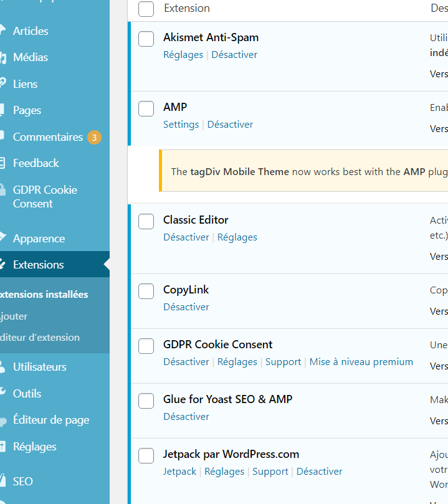Image resolution: width=448 pixels, height=504 pixels.
Task: Check Glue for Yoast SEO & AMP checkbox
Action: [146, 401]
